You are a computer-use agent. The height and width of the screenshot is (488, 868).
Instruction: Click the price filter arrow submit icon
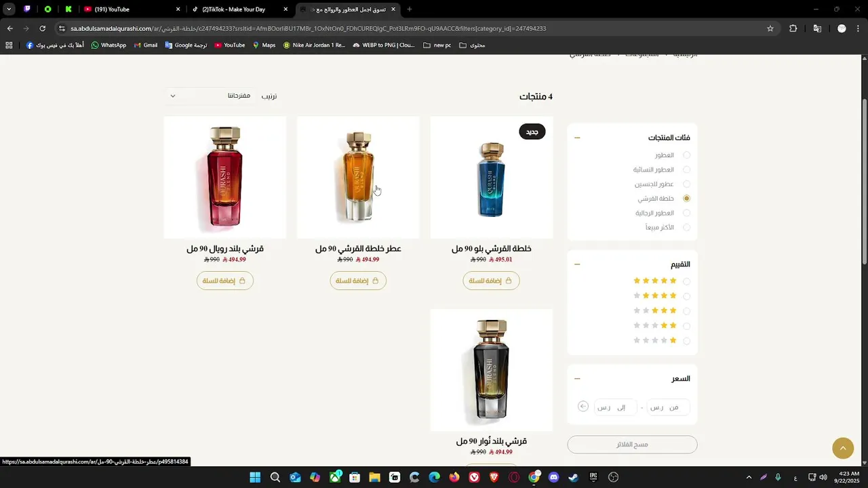(x=583, y=407)
